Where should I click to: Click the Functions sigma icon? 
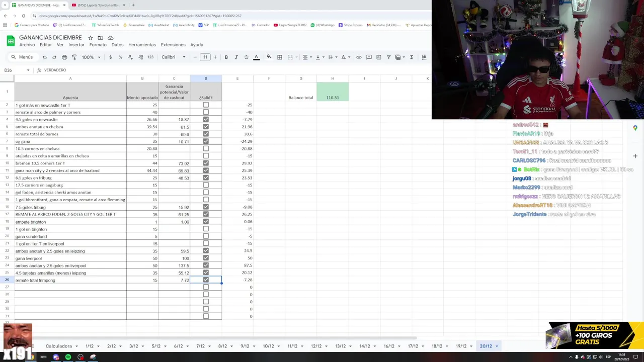412,57
